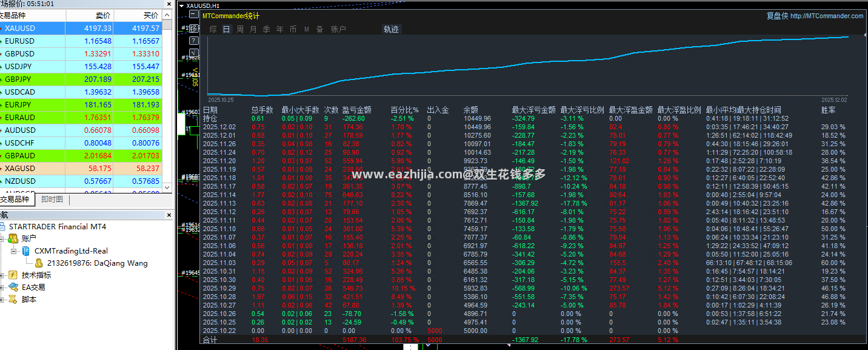This screenshot has height=350, width=868.
Task: Select the CXMTradingLtd-Real tree item
Action: click(x=71, y=251)
